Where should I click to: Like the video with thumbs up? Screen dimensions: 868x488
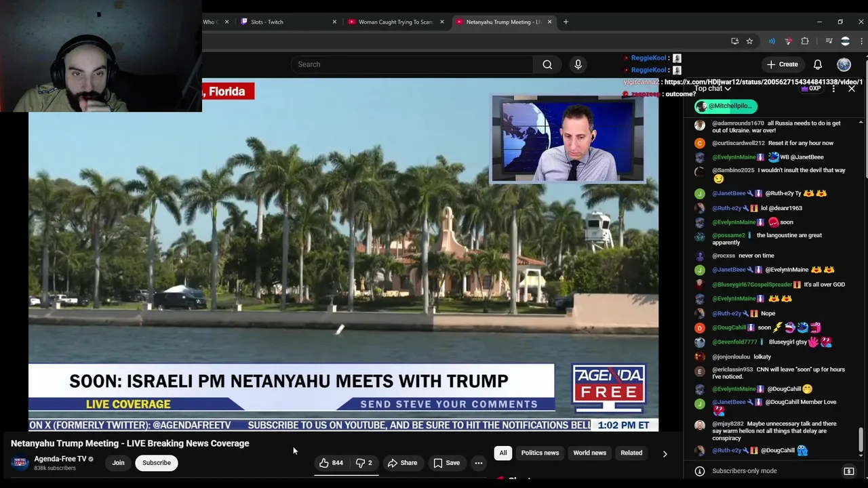pyautogui.click(x=331, y=463)
